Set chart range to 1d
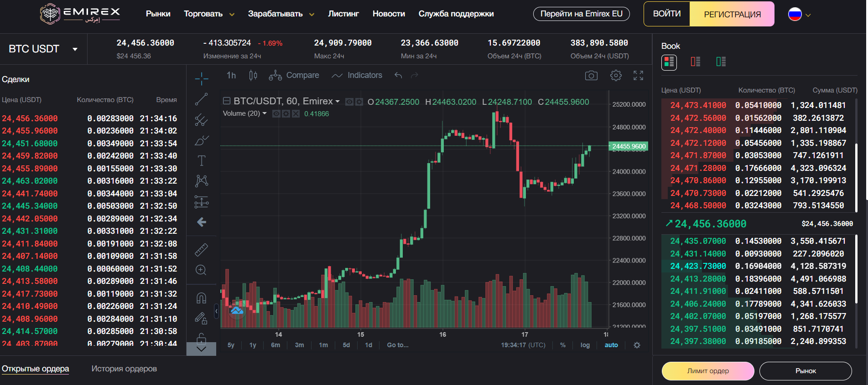868x385 pixels. pos(369,345)
